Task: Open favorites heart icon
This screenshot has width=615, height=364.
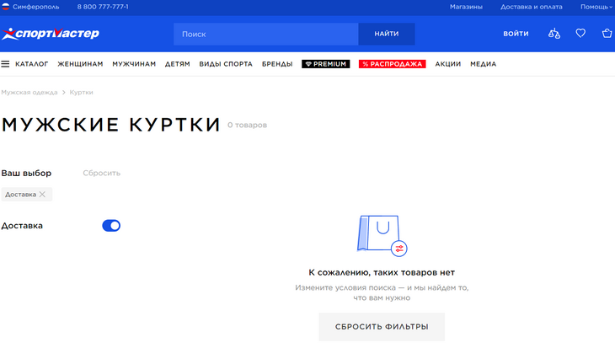Action: click(580, 34)
